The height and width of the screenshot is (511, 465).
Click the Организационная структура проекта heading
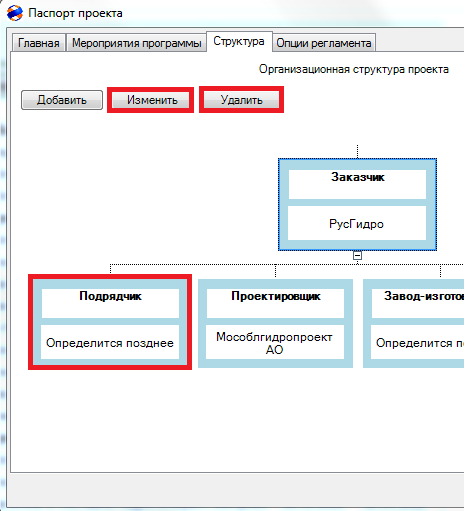point(354,69)
